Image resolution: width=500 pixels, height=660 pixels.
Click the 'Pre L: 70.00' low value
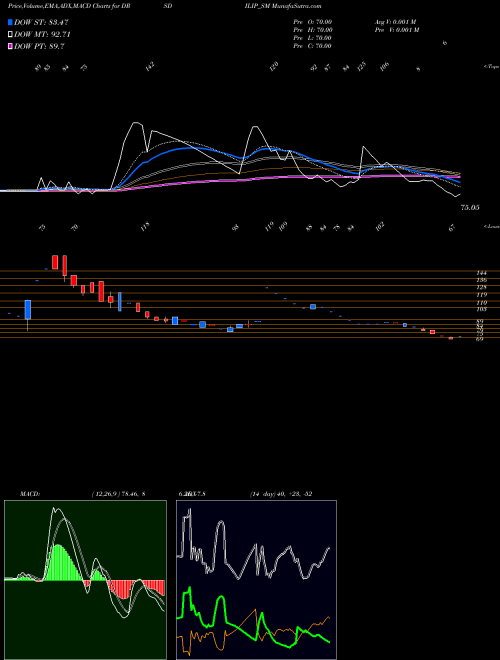pos(313,37)
